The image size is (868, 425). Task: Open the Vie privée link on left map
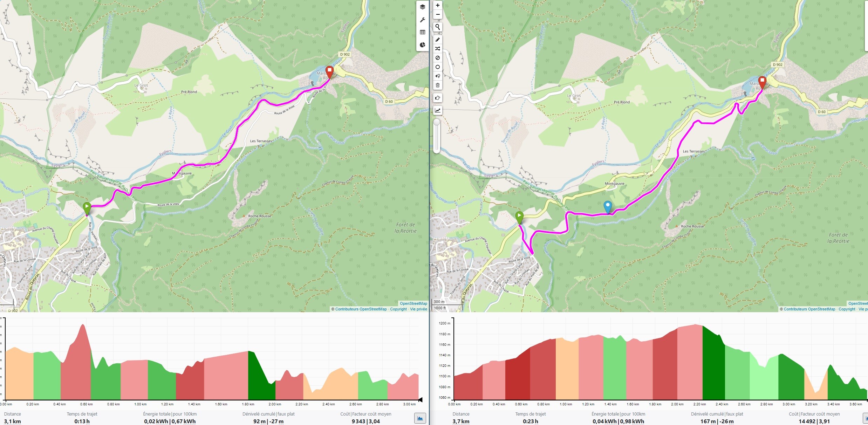(418, 309)
